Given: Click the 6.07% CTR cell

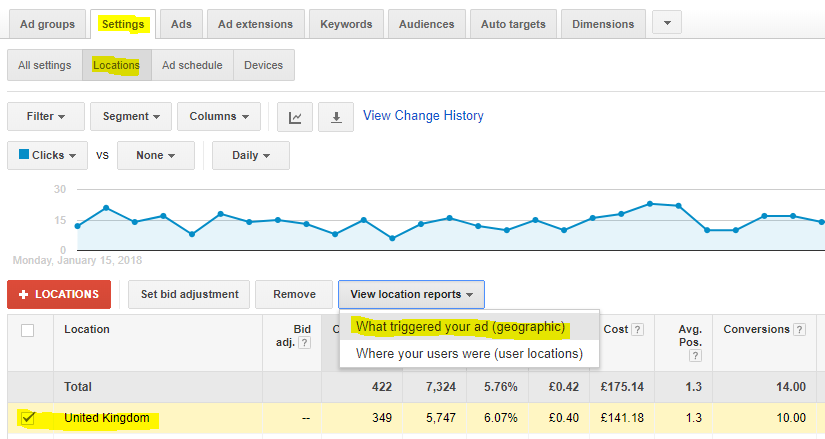Looking at the screenshot, I should tap(498, 418).
